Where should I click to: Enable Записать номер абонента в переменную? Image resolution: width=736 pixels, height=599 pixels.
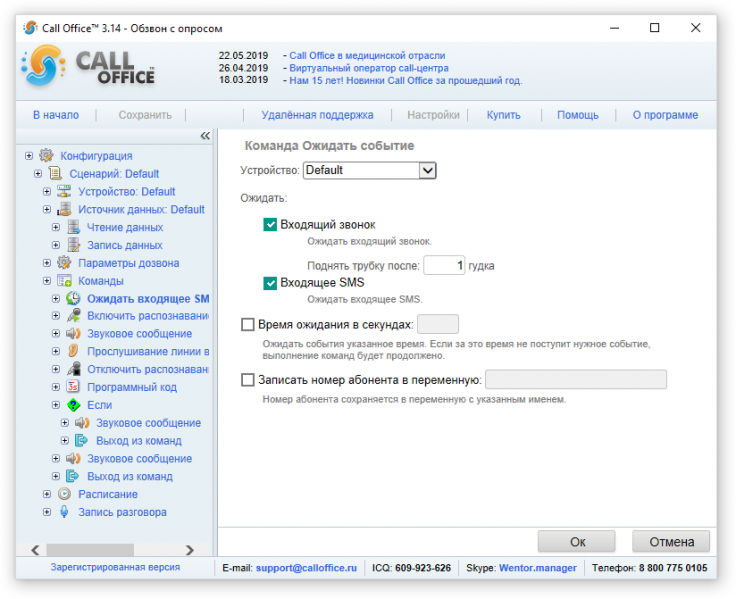tap(247, 380)
